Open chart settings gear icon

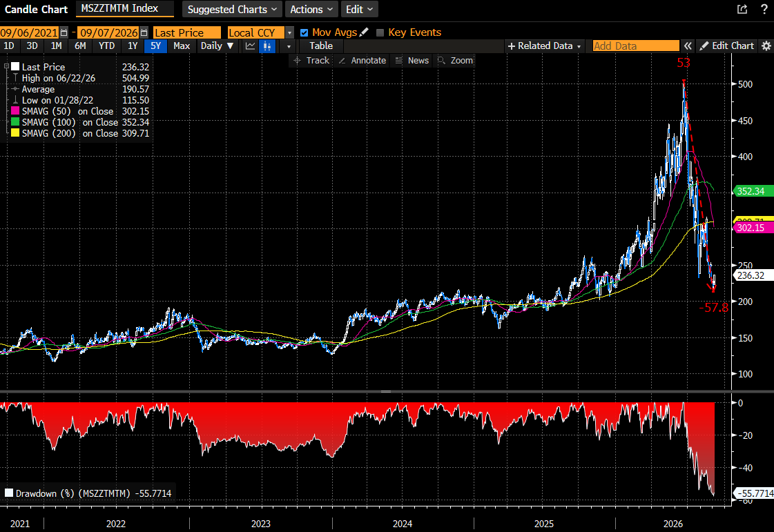point(766,46)
